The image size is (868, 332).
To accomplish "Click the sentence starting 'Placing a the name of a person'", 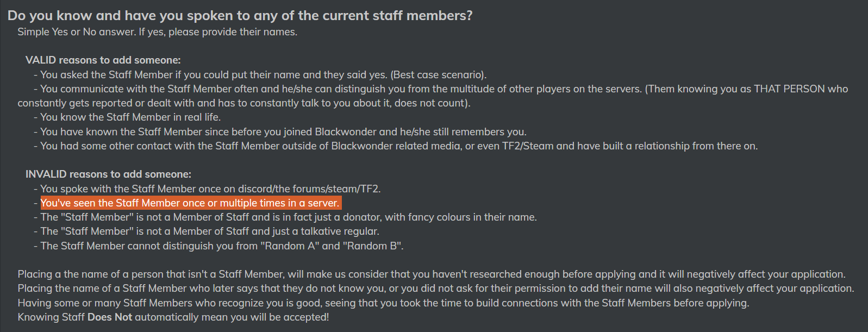I will point(432,274).
